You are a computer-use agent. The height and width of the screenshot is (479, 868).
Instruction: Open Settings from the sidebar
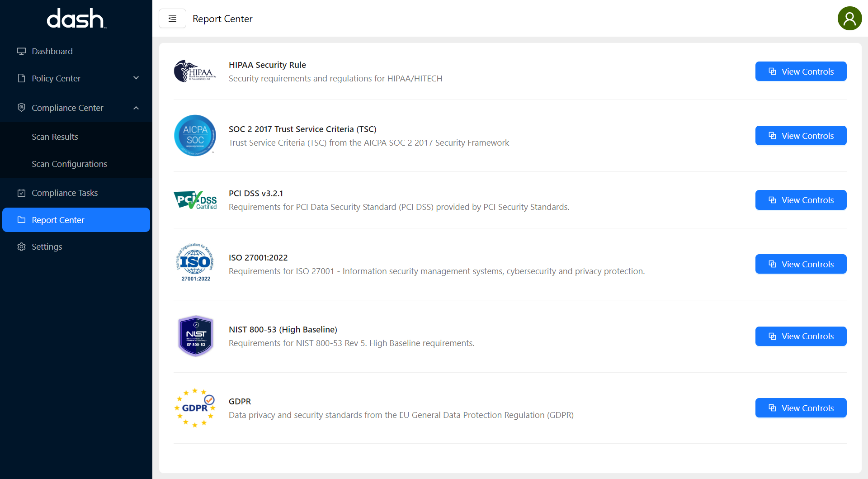click(x=47, y=247)
